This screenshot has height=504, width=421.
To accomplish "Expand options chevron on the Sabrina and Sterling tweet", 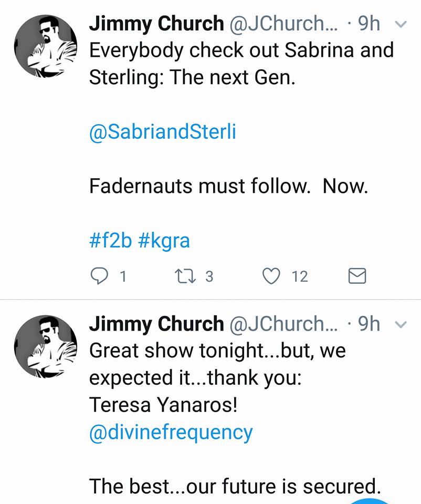I will (400, 24).
